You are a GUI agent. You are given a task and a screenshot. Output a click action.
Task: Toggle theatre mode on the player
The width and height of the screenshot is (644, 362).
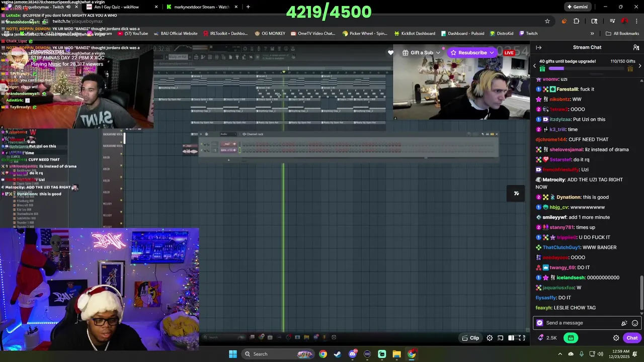(x=511, y=338)
